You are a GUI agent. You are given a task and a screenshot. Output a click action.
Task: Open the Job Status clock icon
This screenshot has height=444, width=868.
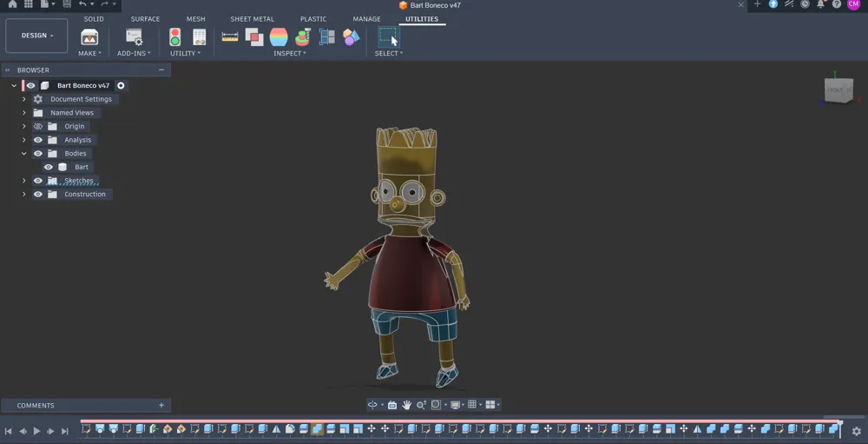tap(805, 3)
